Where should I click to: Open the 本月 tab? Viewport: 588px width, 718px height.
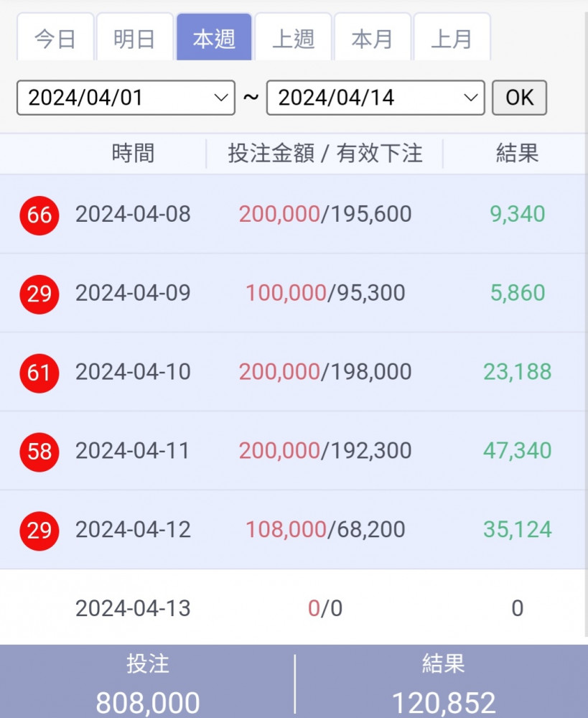(373, 37)
